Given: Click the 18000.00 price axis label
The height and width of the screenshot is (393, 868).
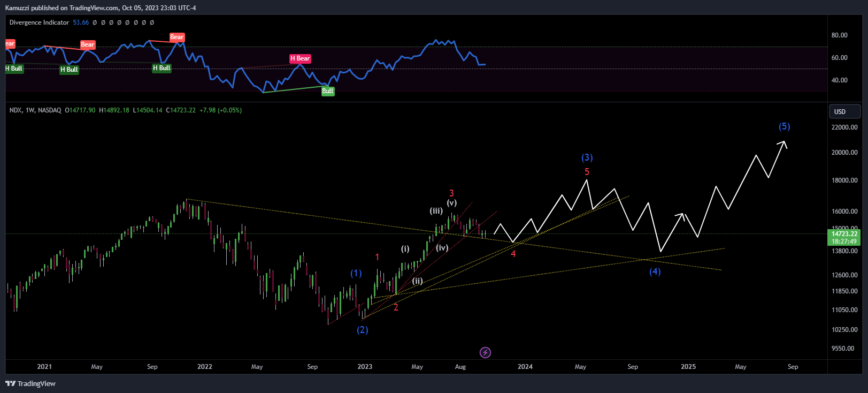Looking at the screenshot, I should pos(844,180).
